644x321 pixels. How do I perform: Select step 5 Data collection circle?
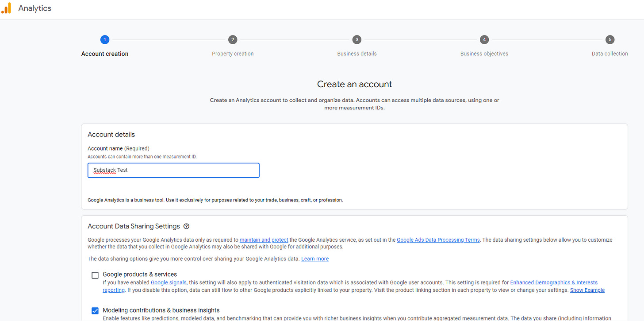point(610,39)
